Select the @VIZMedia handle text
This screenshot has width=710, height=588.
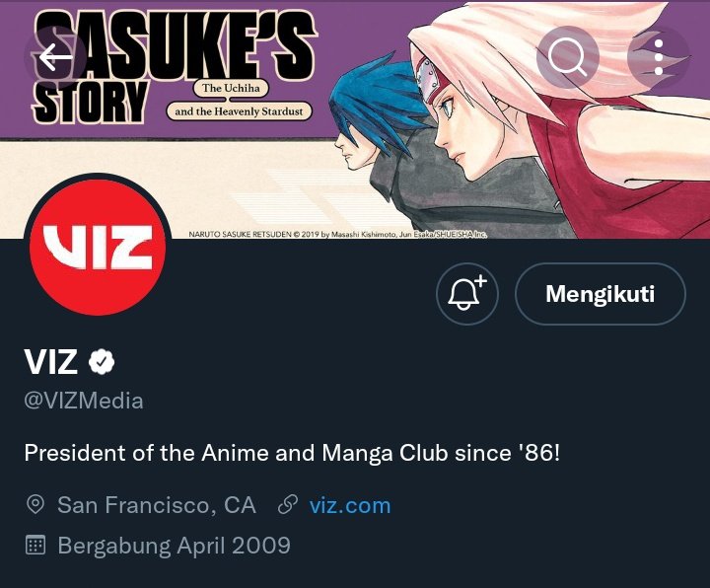(84, 401)
